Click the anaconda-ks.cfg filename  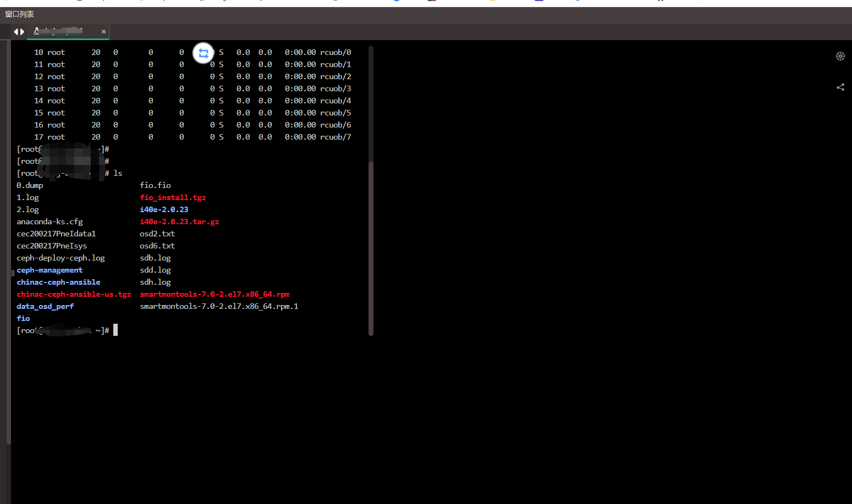pyautogui.click(x=50, y=221)
